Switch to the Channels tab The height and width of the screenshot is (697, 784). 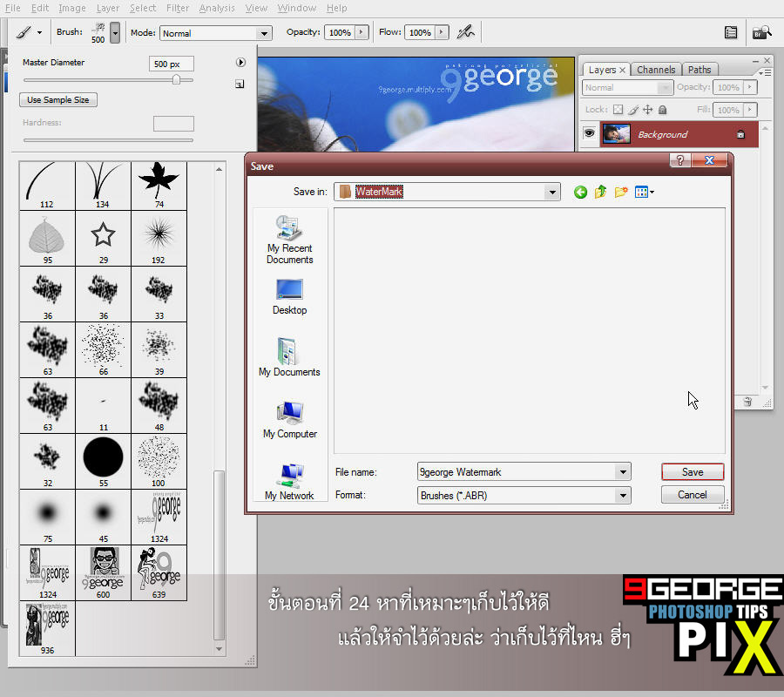(x=656, y=70)
